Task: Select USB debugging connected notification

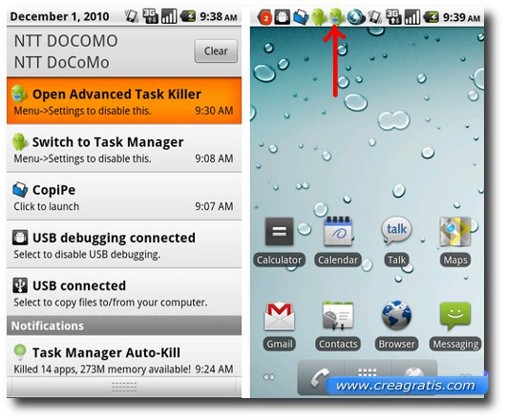Action: point(124,244)
